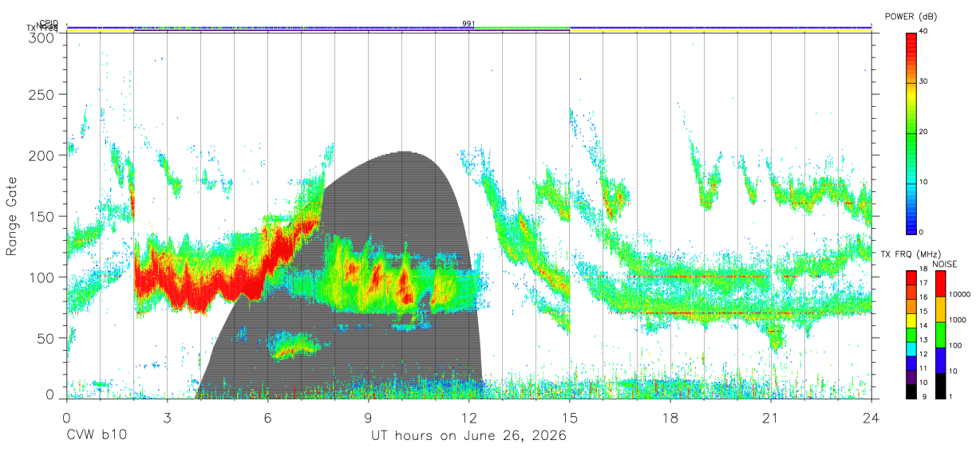980x452 pixels.
Task: Pick the red top NOISE swatch
Action: 940,284
